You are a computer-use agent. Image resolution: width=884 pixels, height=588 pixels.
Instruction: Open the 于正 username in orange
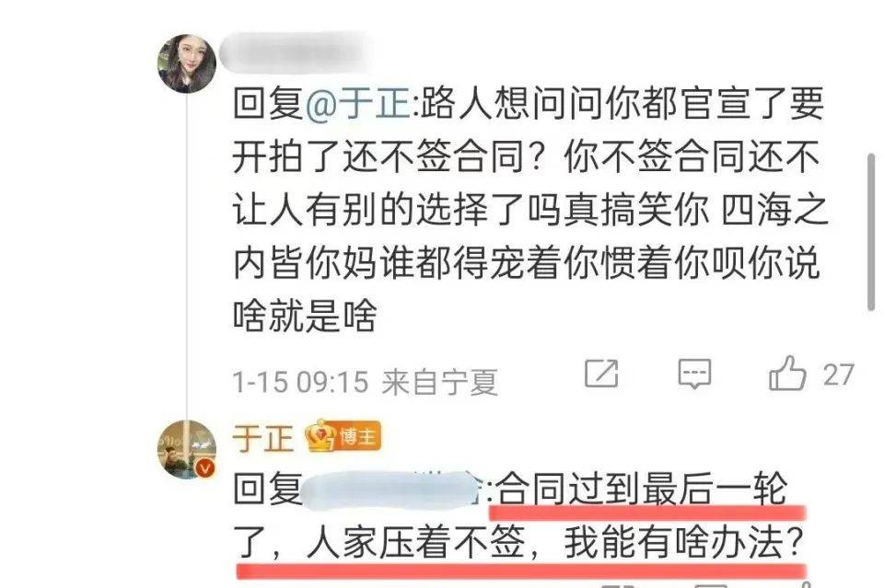tap(263, 438)
